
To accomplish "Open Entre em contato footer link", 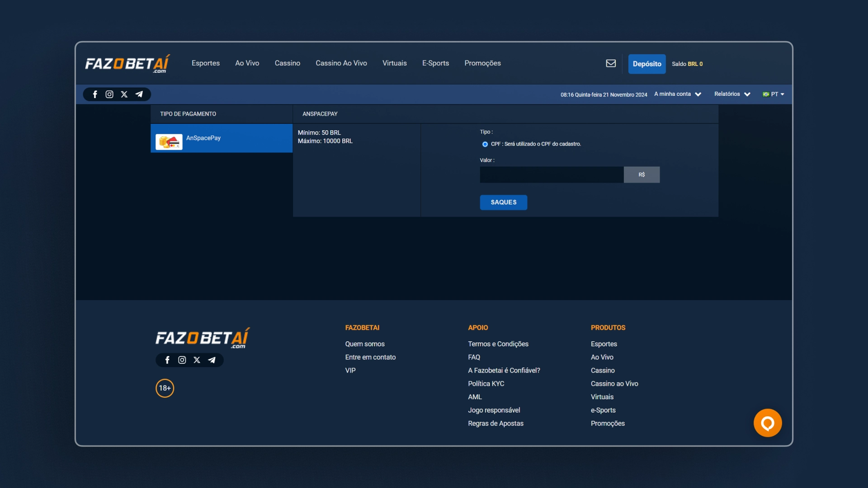I will point(371,357).
